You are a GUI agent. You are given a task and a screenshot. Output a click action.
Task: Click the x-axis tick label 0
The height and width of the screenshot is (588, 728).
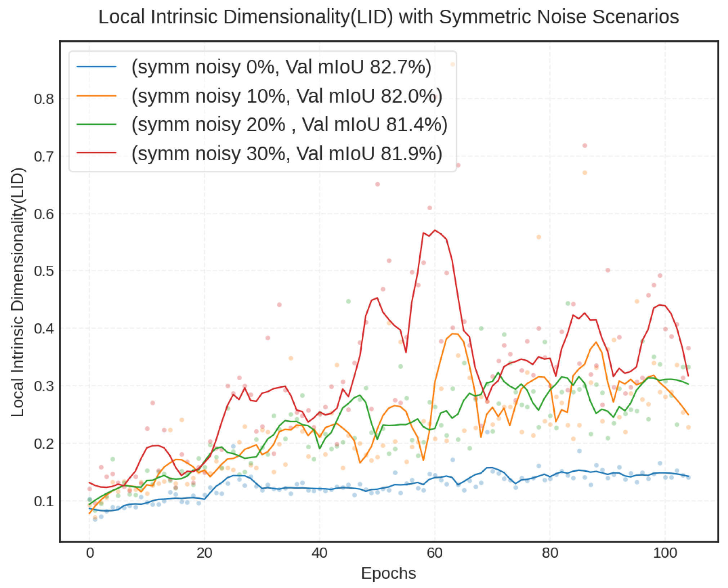90,552
